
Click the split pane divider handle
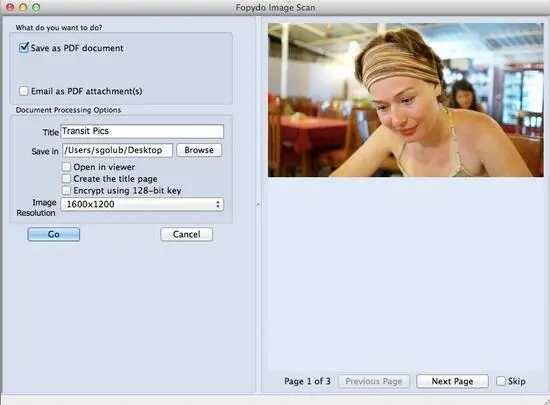(258, 204)
